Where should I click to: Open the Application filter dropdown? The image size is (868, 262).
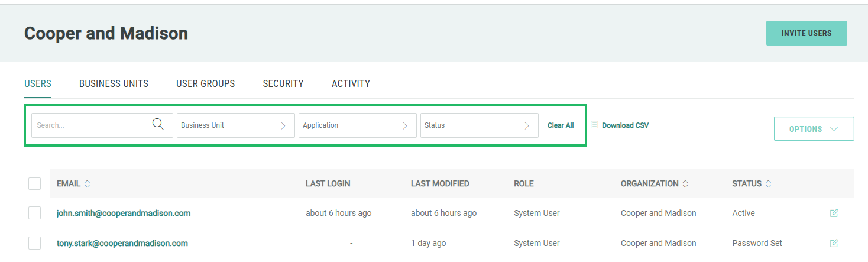pos(357,125)
